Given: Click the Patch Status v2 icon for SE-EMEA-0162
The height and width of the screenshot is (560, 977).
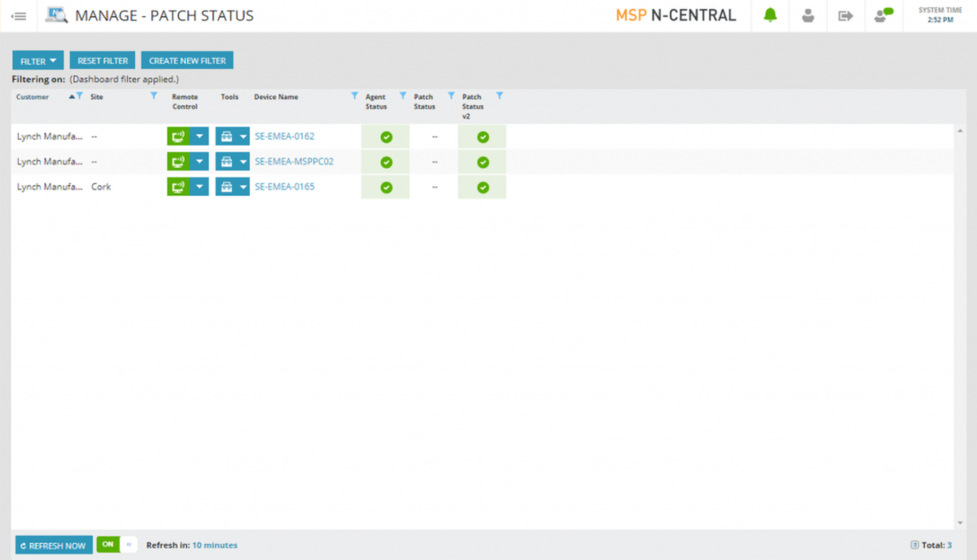Looking at the screenshot, I should tap(482, 136).
